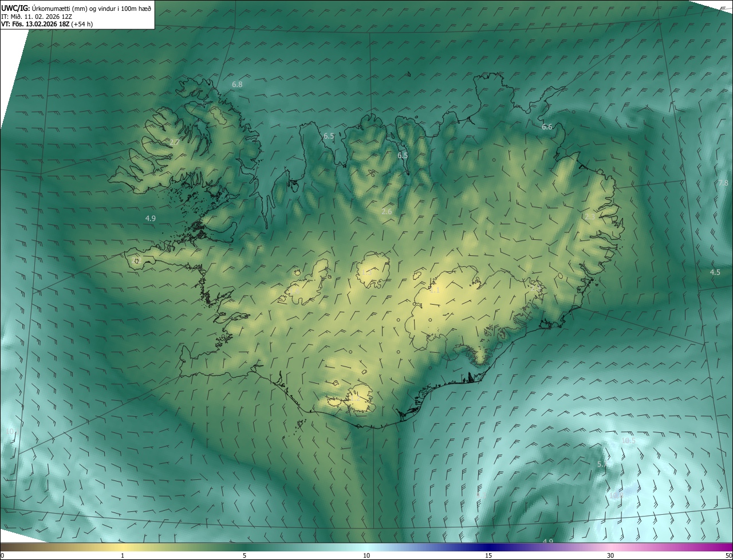733x560 pixels.
Task: Click the 6.6 value label near northeast coast
Action: pos(547,127)
